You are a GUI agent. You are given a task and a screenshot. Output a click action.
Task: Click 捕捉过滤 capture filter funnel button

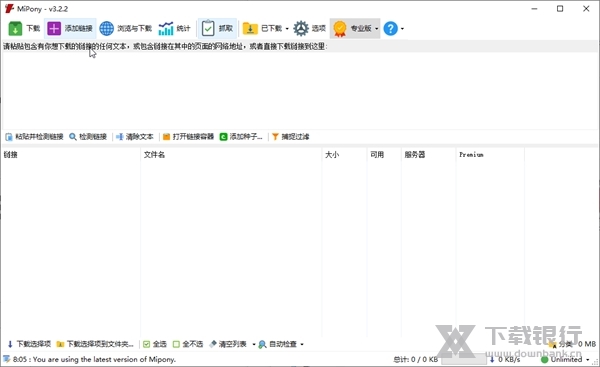(x=291, y=137)
